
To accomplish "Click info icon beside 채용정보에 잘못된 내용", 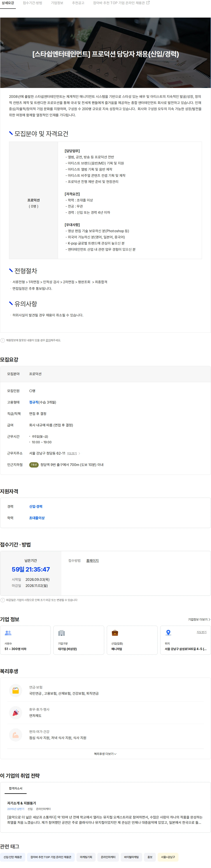I will pos(3,340).
